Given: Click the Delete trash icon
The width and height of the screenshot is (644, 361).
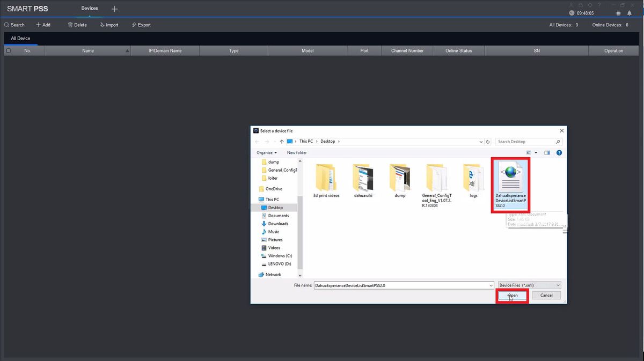Looking at the screenshot, I should point(70,25).
